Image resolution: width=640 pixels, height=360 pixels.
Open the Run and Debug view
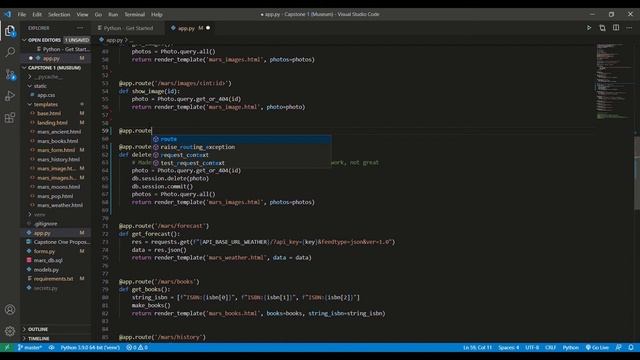10,96
